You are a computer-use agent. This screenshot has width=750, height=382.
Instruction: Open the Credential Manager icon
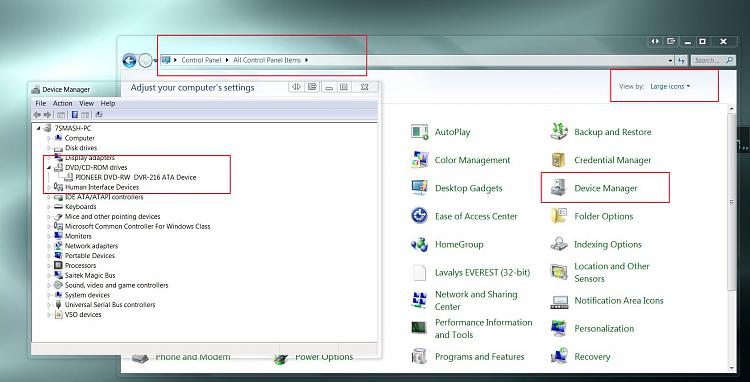(x=559, y=160)
